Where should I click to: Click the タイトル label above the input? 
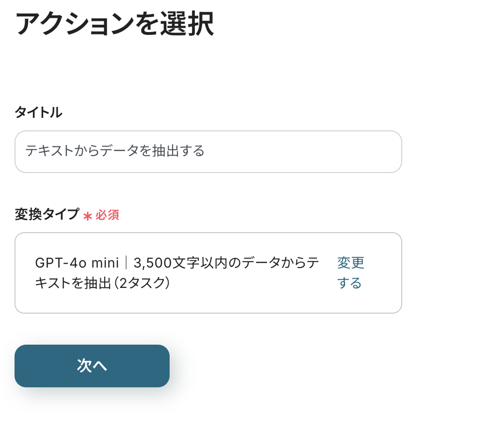point(38,112)
